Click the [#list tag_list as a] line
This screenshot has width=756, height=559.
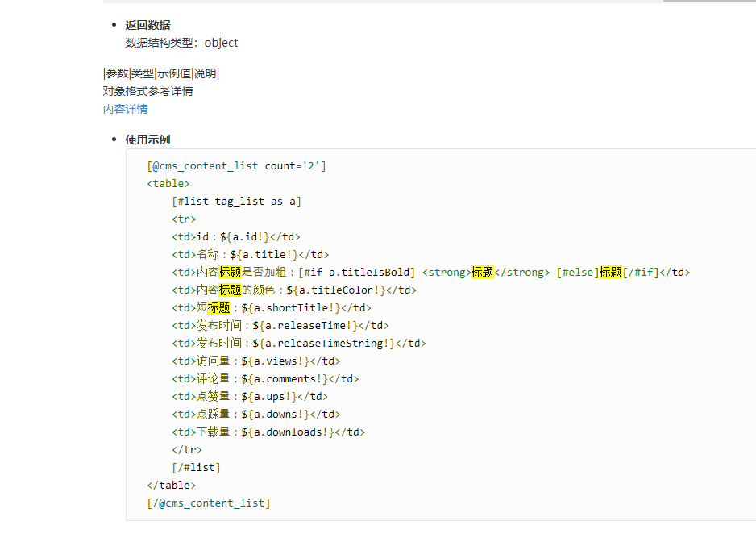pyautogui.click(x=236, y=202)
